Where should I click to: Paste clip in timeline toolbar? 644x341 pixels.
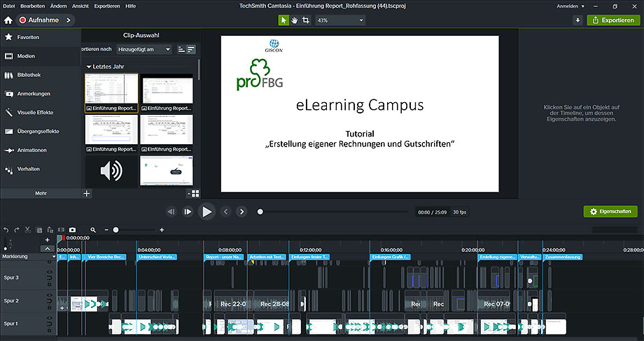coord(50,230)
